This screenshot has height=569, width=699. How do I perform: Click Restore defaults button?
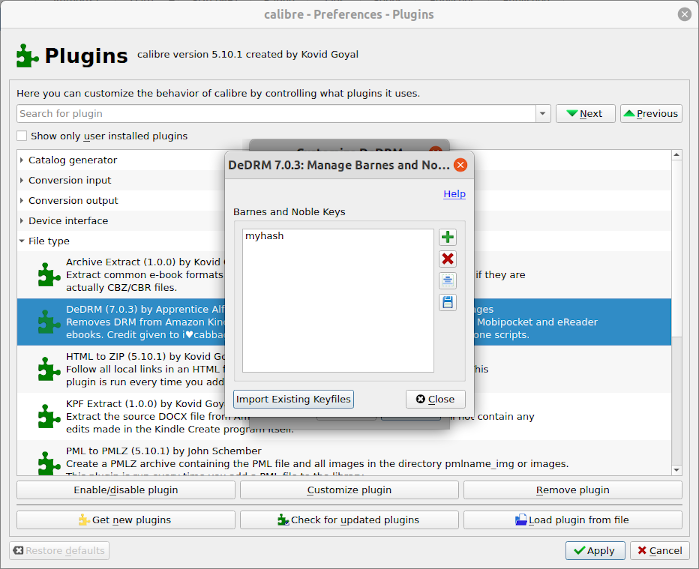tap(59, 551)
